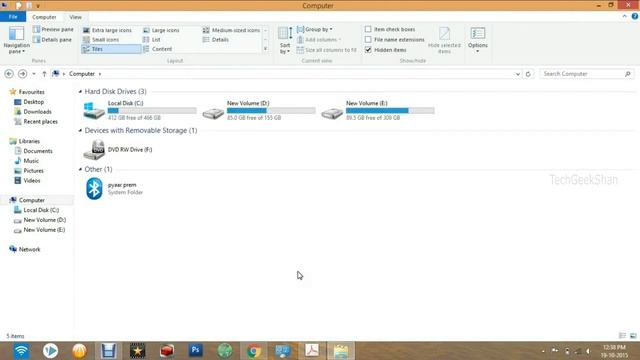Go back with the Back arrow
Image resolution: width=640 pixels, height=360 pixels.
pos(9,74)
